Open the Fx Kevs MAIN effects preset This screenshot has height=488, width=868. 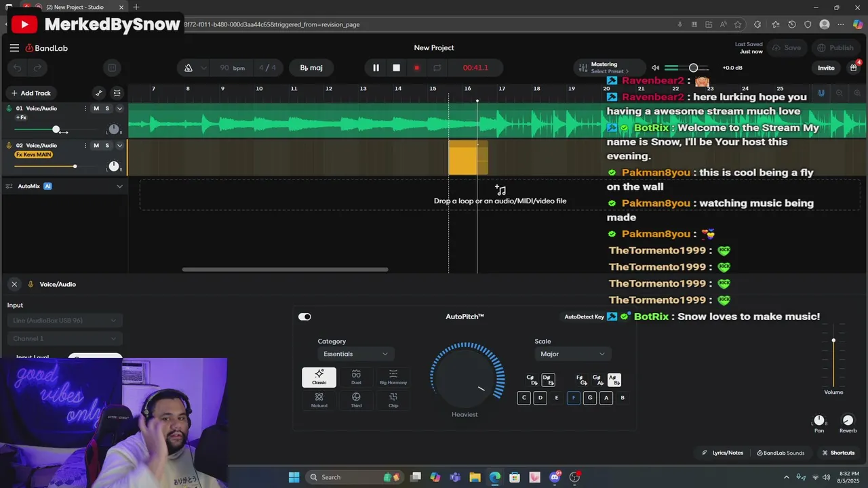(34, 155)
